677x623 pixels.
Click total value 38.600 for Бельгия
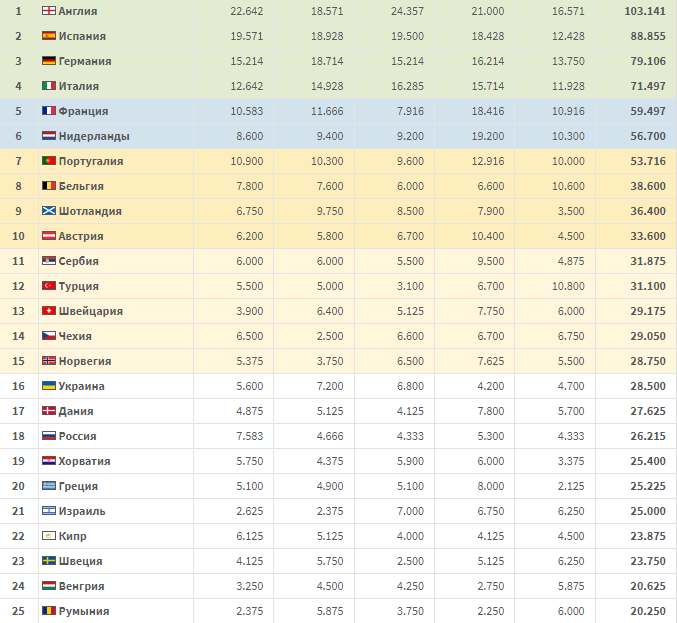point(648,187)
